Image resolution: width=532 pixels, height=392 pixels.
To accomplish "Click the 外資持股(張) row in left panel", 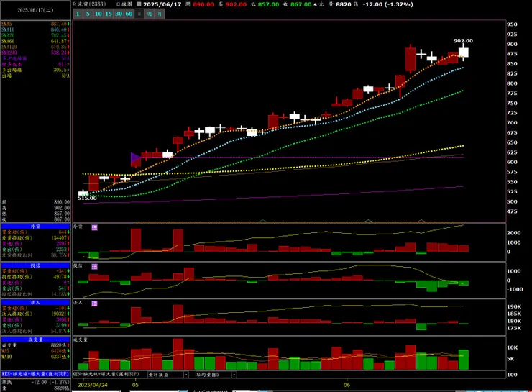I will pos(35,238).
